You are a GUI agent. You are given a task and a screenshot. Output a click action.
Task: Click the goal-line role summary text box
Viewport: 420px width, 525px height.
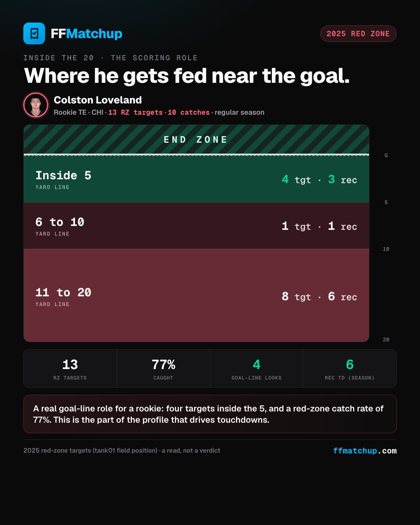[x=210, y=414]
